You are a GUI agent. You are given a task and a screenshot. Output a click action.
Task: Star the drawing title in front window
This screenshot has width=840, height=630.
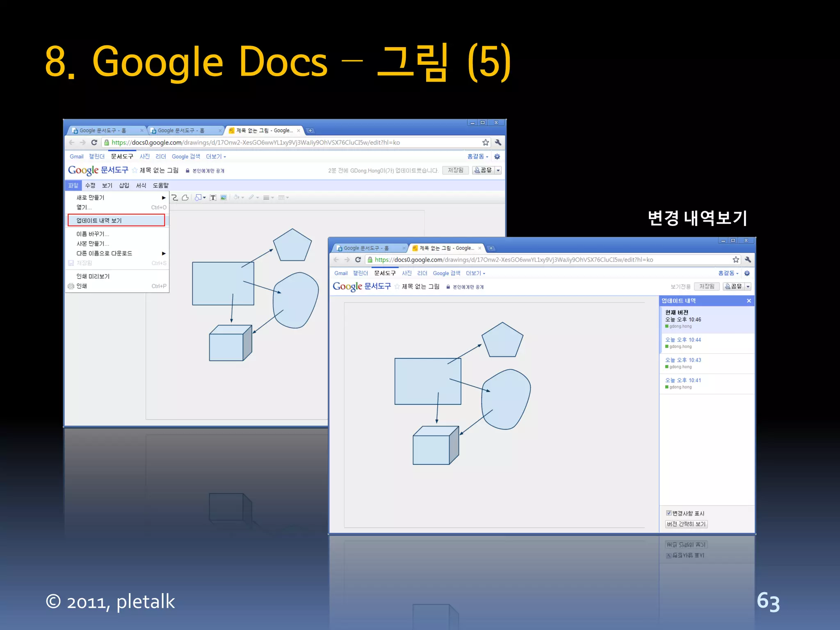397,286
